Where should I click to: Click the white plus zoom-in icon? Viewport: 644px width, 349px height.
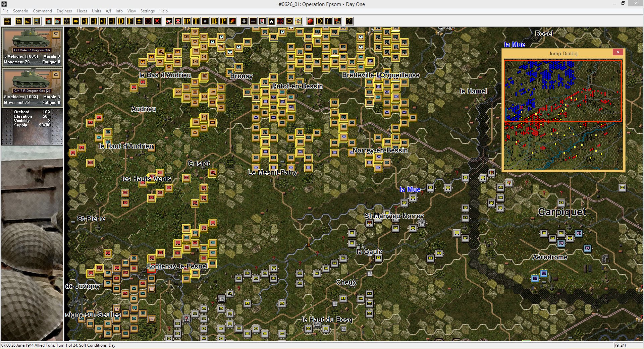pyautogui.click(x=244, y=21)
